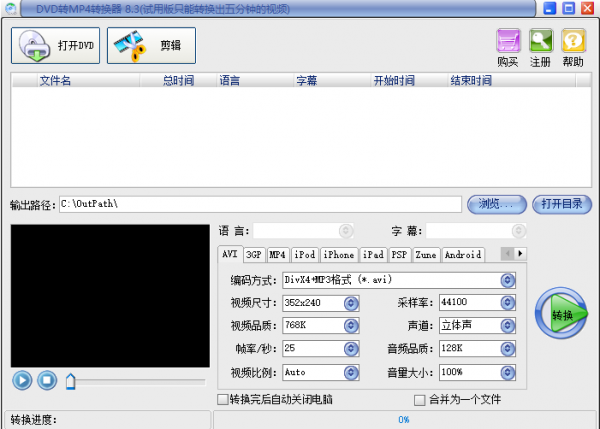600x429 pixels.
Task: Open a DVD with the 打开DVD button
Action: point(55,46)
